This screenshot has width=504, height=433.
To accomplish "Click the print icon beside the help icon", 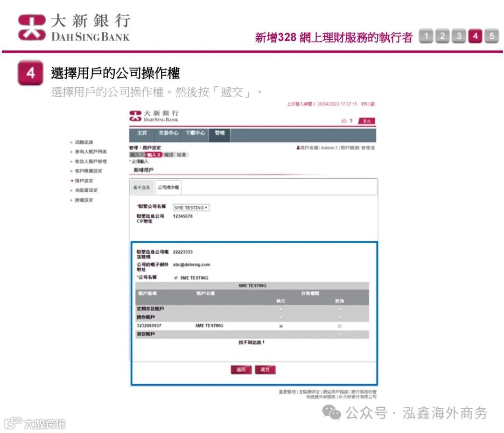I will 343,121.
